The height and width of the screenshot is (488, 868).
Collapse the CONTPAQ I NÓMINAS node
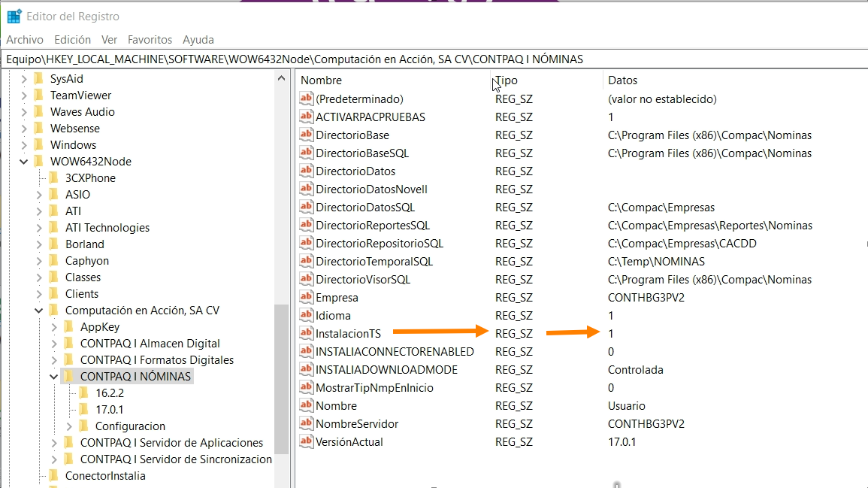click(53, 377)
